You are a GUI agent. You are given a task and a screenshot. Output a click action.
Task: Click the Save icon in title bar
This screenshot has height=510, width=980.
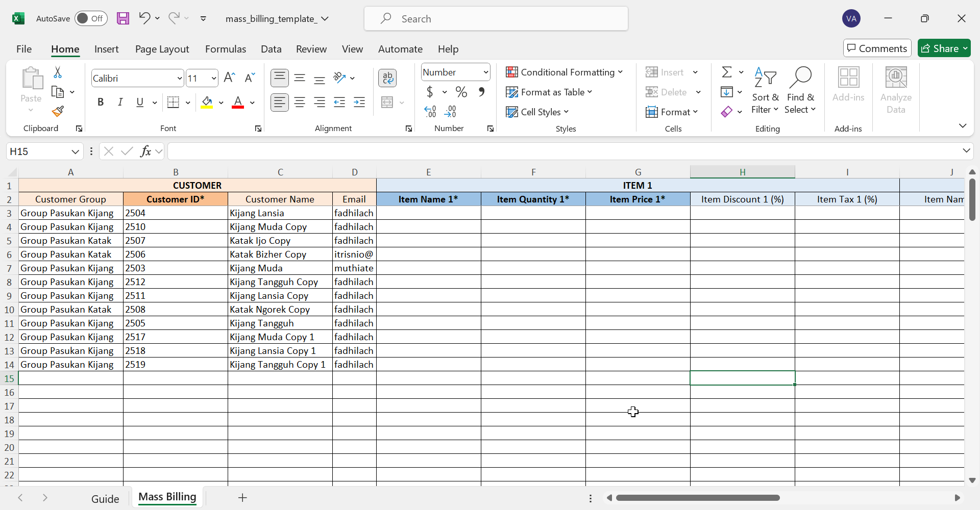(123, 19)
